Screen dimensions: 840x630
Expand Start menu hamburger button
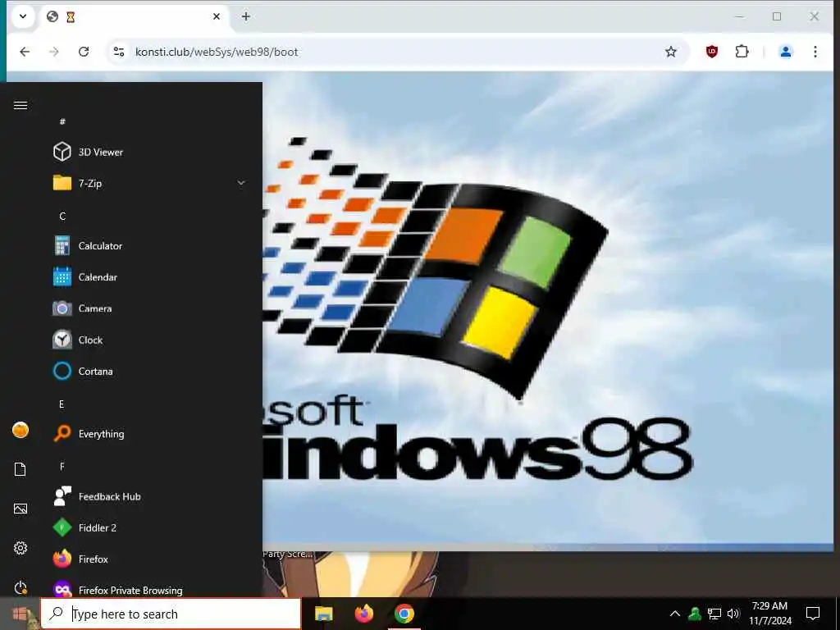click(x=21, y=106)
